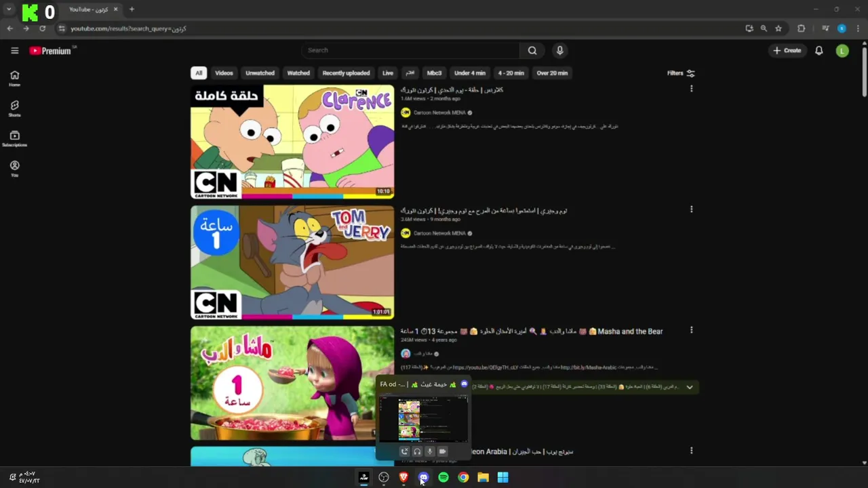This screenshot has width=868, height=488.
Task: Go back in the browser
Action: pyautogui.click(x=9, y=28)
